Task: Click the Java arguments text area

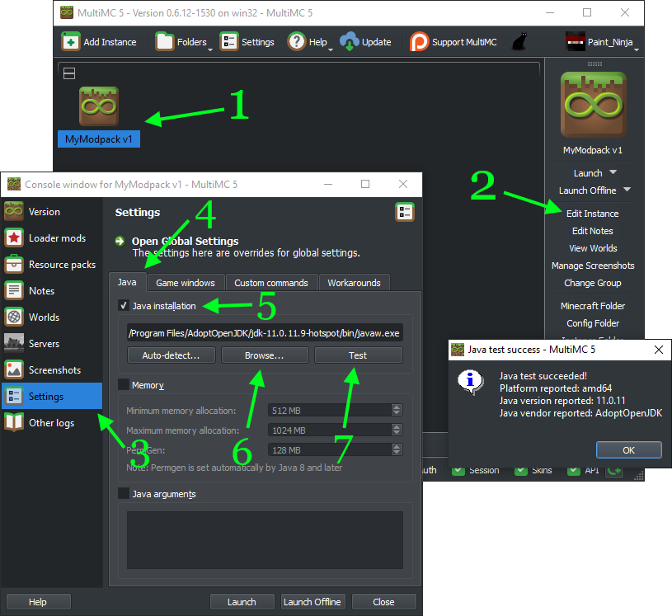Action: [x=265, y=540]
